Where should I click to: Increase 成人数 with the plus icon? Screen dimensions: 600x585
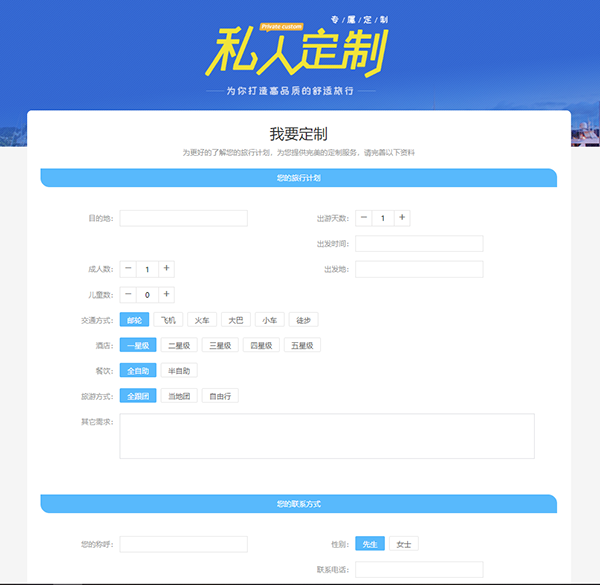[x=166, y=268]
